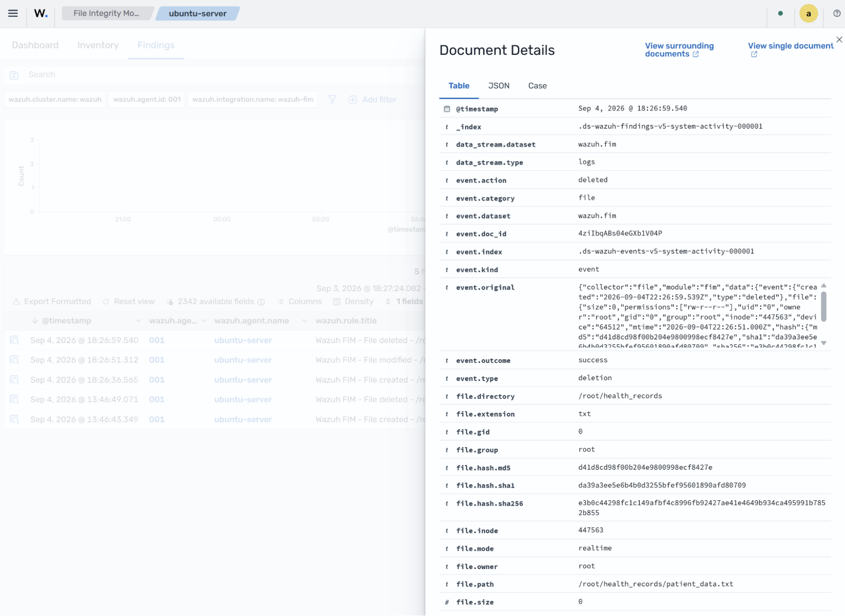Click the filter funnel icon
845x616 pixels.
[332, 99]
